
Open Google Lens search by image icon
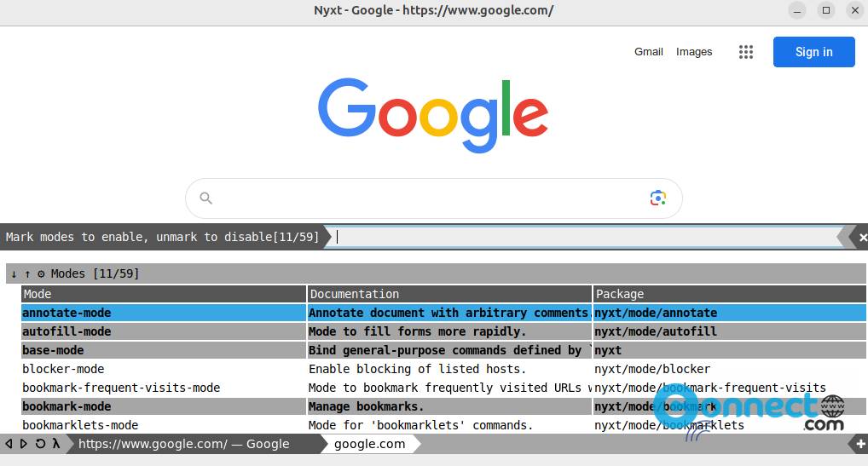657,198
